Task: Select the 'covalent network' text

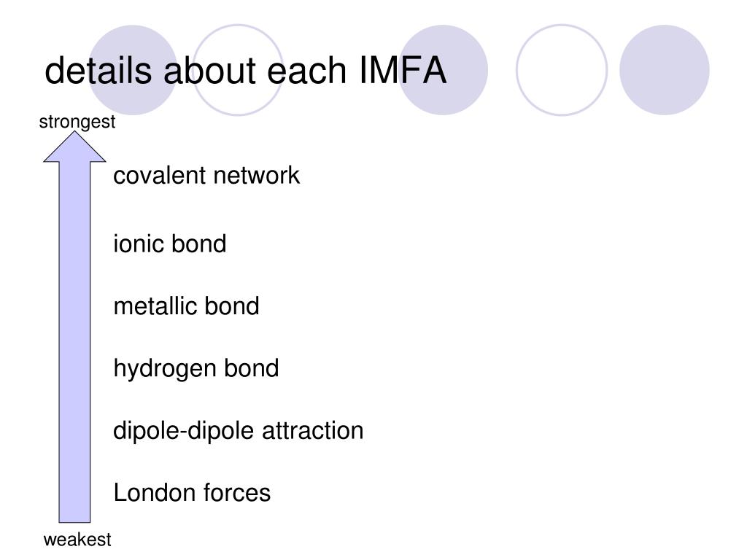Action: click(206, 175)
